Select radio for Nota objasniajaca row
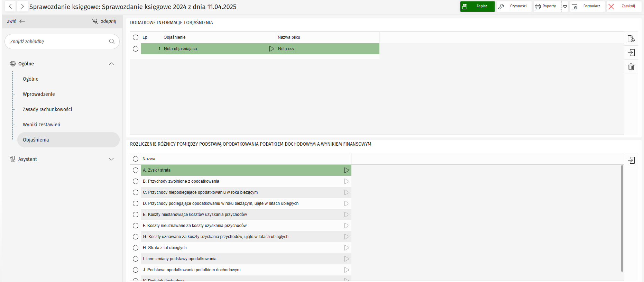Screen dimensions: 644x282 [136, 49]
